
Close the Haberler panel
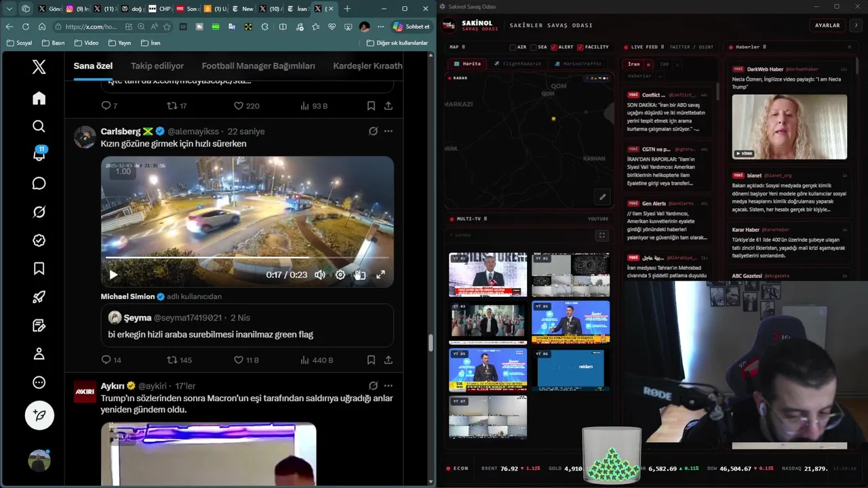pos(849,47)
